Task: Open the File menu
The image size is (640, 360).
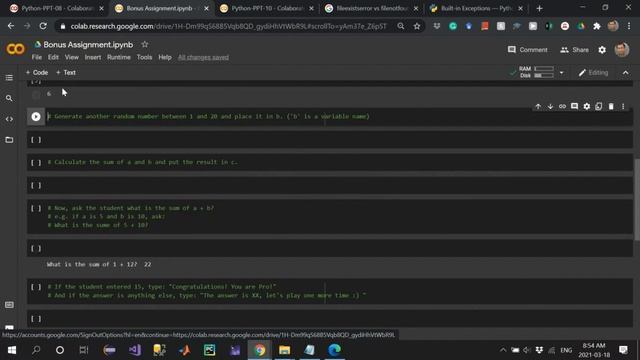Action: (37, 57)
